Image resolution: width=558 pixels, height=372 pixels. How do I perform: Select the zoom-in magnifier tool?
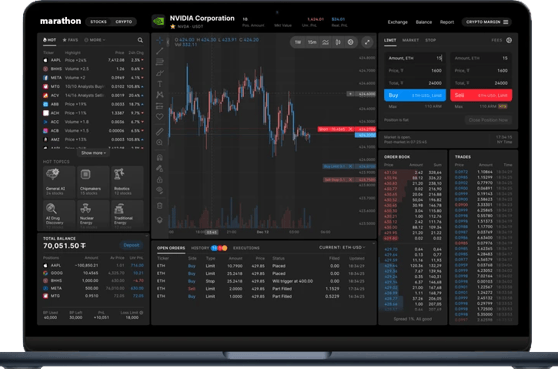pos(160,142)
